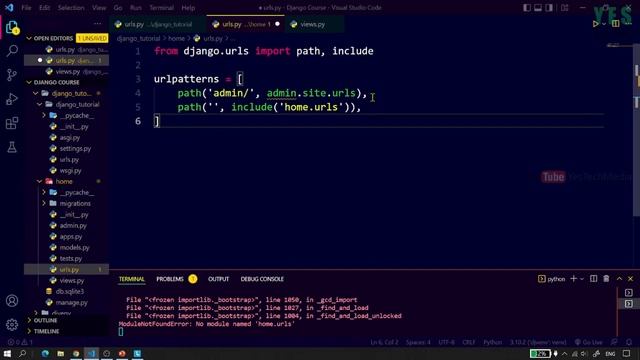Toggle the secondary side bar layout icon

point(549,8)
